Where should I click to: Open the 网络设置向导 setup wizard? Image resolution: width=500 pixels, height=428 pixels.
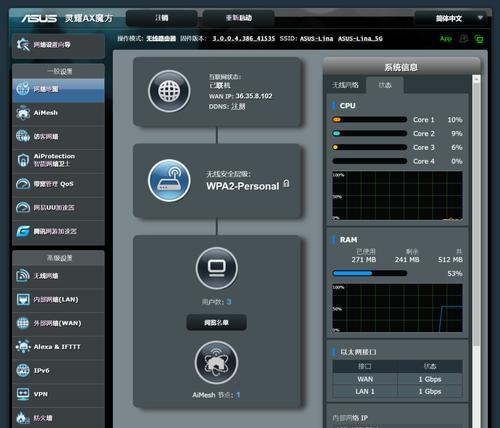pyautogui.click(x=58, y=45)
